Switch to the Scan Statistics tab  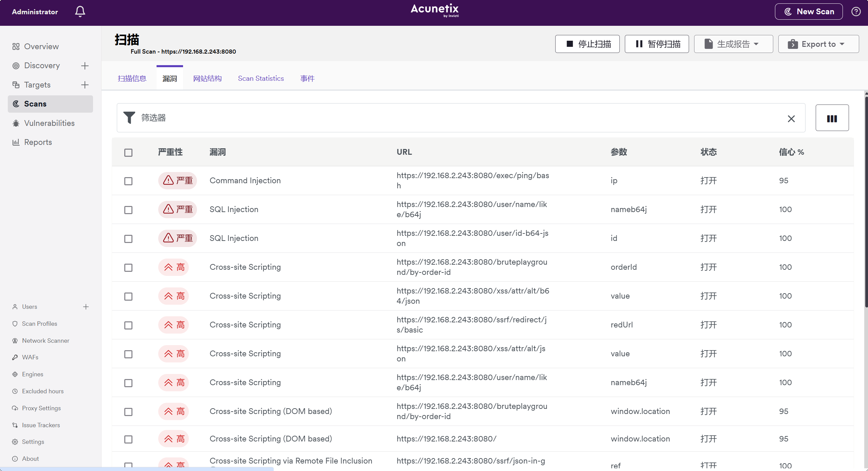pos(260,78)
